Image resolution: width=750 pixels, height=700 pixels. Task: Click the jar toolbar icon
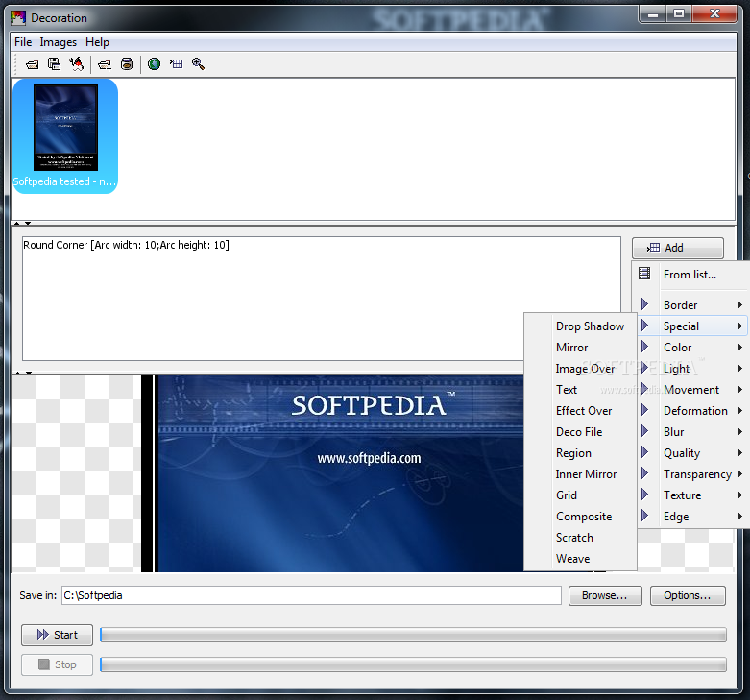[x=127, y=63]
